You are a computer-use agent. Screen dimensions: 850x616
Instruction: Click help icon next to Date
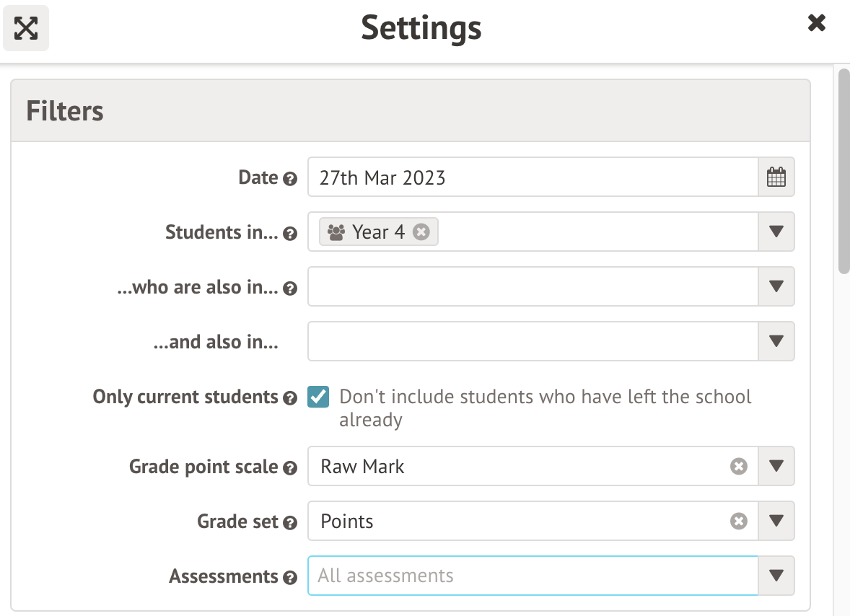click(290, 179)
